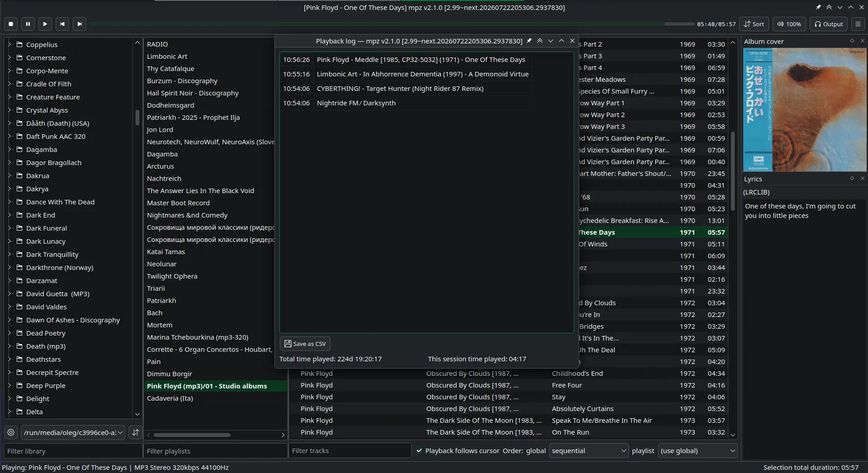
Task: Open the Sort button
Action: tap(754, 24)
